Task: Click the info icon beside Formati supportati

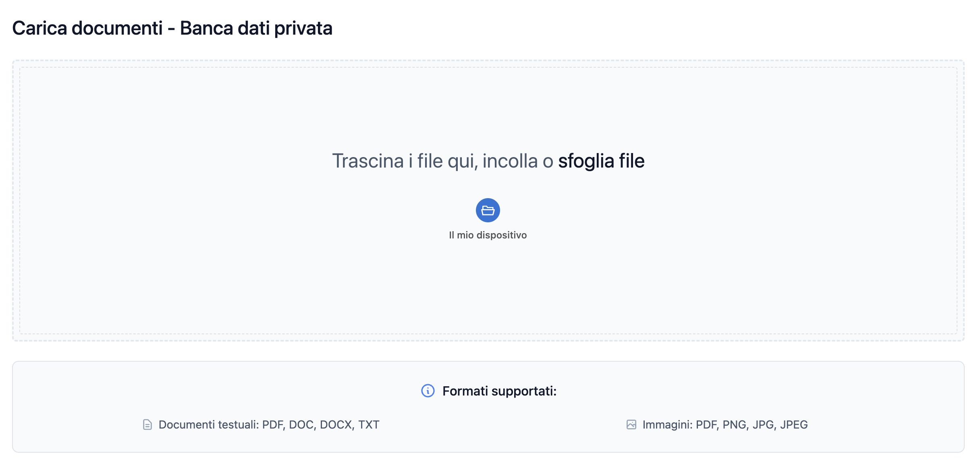Action: pos(428,391)
